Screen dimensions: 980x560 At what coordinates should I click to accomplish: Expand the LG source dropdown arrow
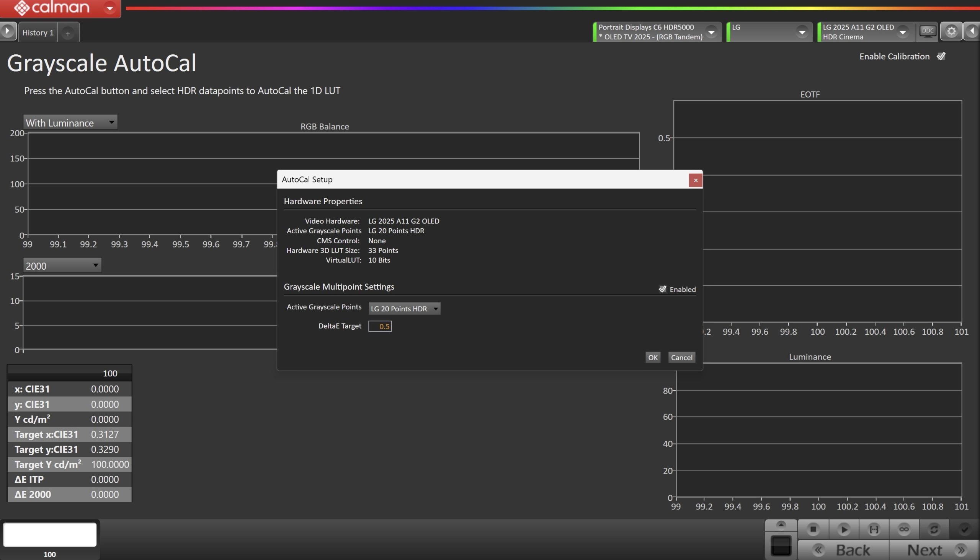click(x=802, y=32)
